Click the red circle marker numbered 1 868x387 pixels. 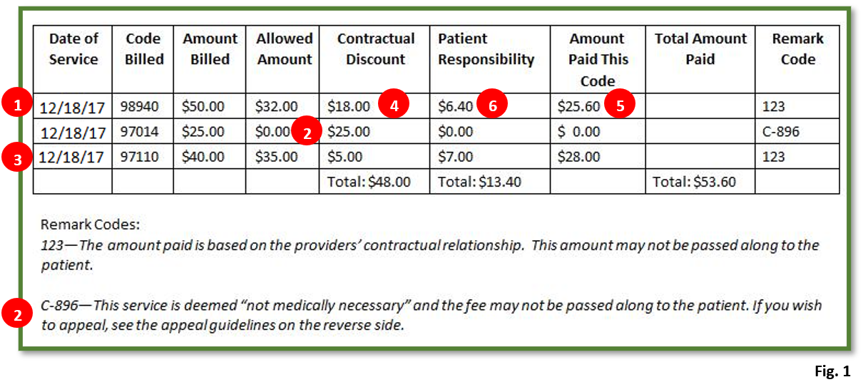[17, 107]
